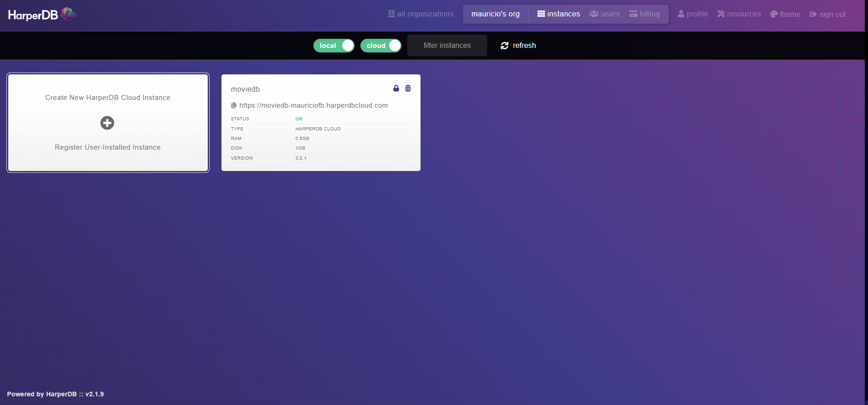This screenshot has height=405, width=868.
Task: Click the plus icon to add instance
Action: [x=108, y=123]
